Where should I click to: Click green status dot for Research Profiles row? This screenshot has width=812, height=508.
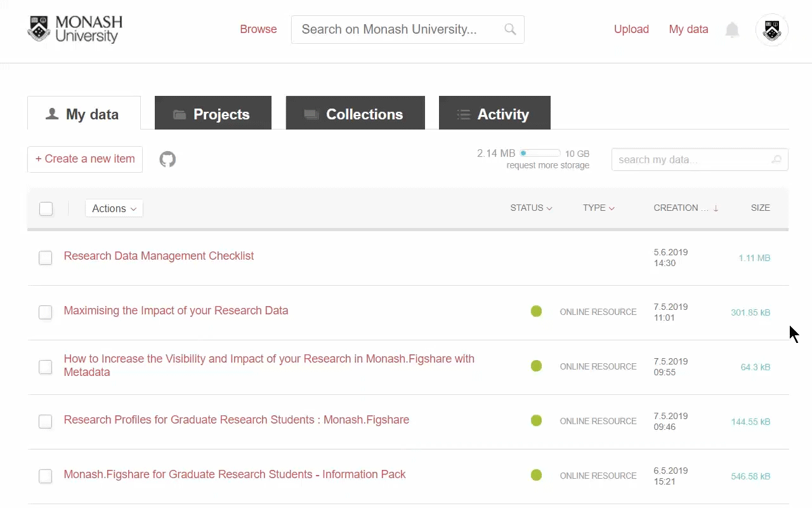tap(536, 420)
